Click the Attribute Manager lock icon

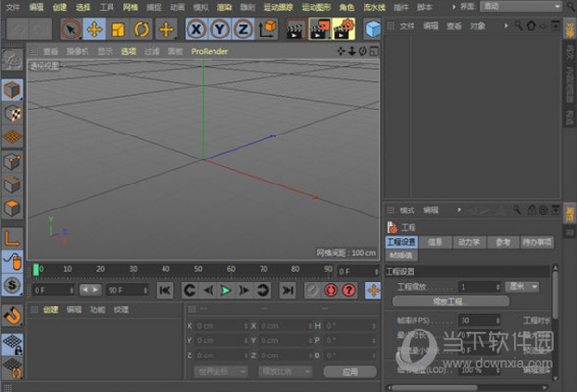pyautogui.click(x=532, y=210)
